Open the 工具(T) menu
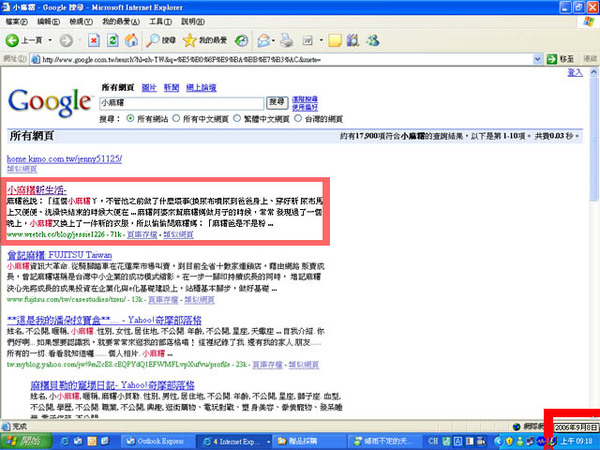 coord(160,22)
